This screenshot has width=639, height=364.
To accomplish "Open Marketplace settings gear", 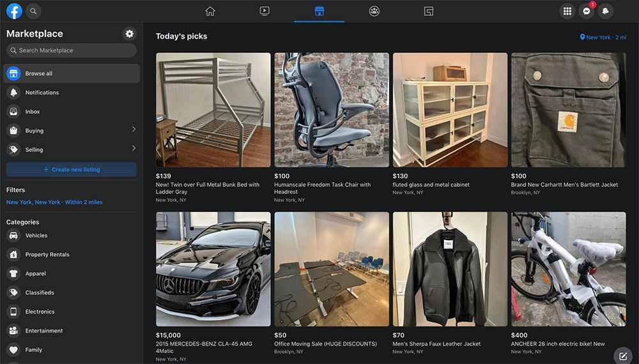I will (x=130, y=34).
